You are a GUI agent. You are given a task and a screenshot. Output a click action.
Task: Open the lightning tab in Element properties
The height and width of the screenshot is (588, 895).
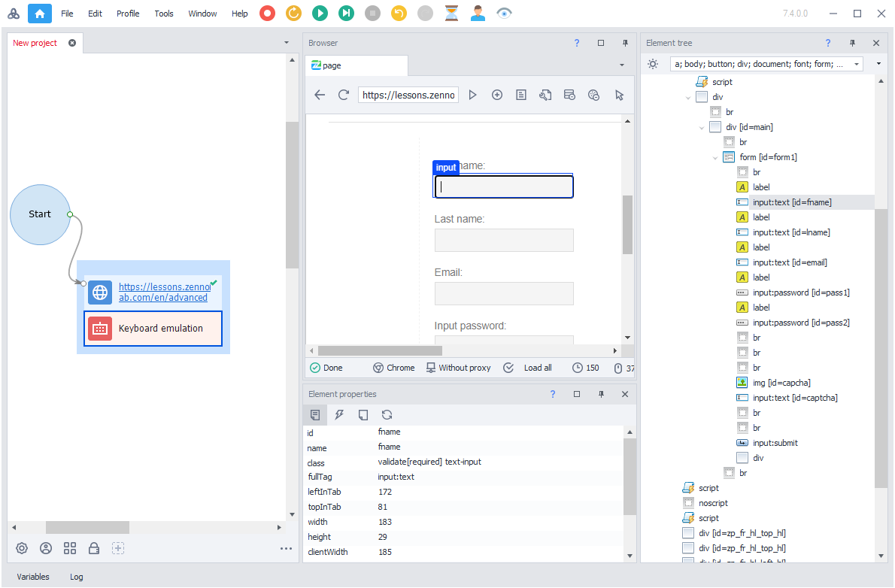[339, 414]
